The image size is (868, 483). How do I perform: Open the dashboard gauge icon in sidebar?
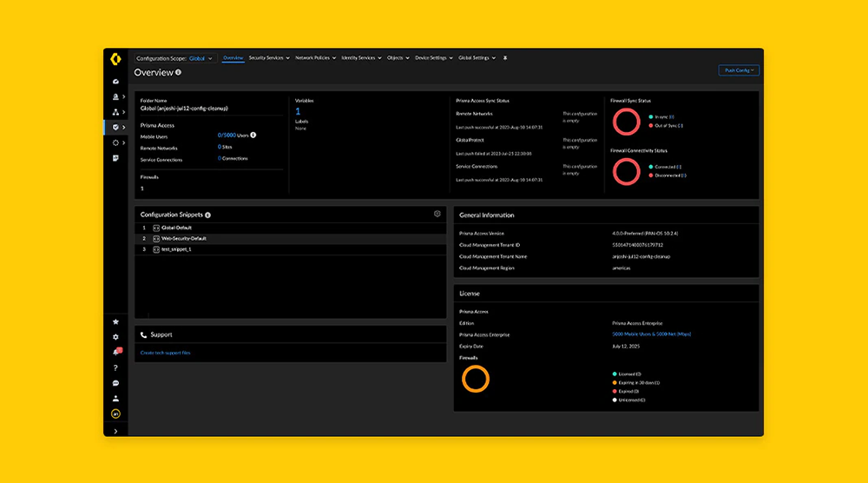point(115,82)
